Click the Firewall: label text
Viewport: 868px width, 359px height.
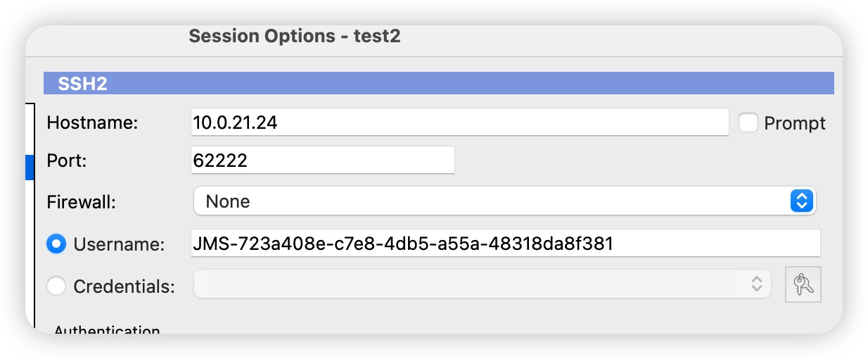tap(81, 201)
